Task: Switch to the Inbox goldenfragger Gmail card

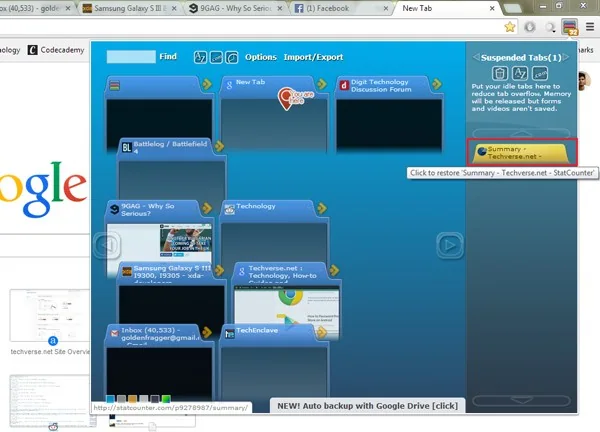Action: pos(159,360)
